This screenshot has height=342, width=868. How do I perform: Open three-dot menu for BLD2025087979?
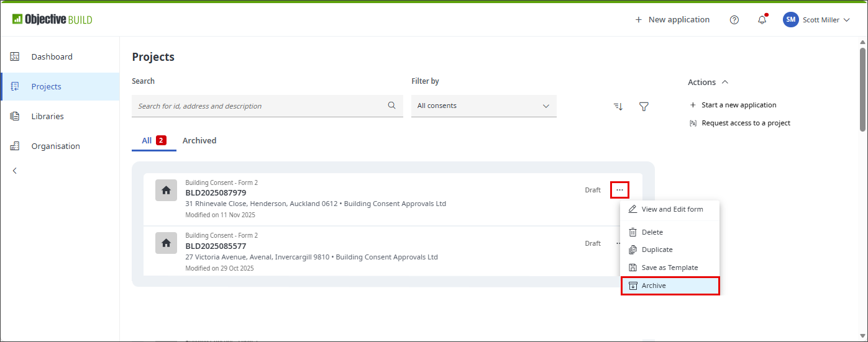[619, 190]
